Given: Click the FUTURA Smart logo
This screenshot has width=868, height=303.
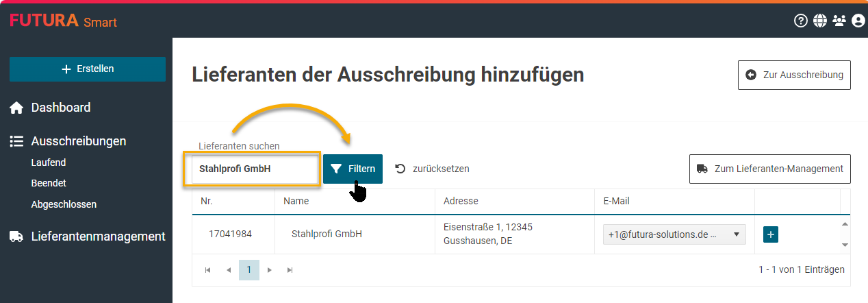Looking at the screenshot, I should [63, 21].
